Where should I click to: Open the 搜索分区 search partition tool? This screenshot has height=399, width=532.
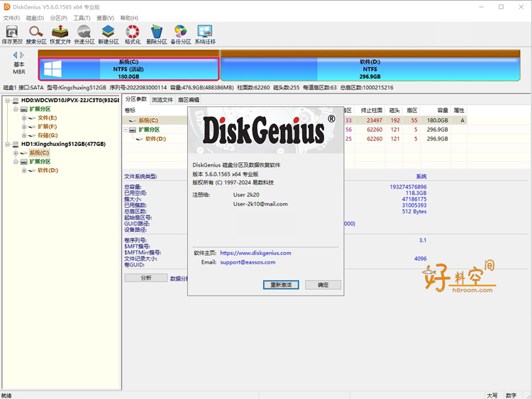pos(36,35)
